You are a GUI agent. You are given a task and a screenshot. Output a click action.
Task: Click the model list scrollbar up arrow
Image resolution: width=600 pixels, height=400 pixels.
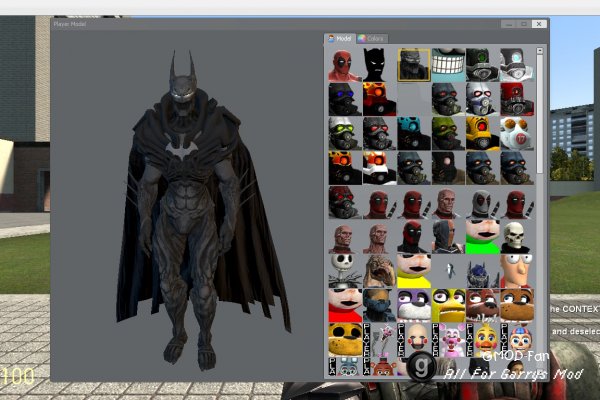(540, 51)
